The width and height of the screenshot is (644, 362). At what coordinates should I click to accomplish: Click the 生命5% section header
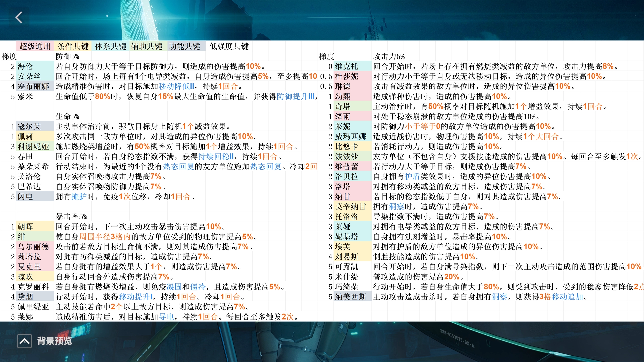point(67,116)
